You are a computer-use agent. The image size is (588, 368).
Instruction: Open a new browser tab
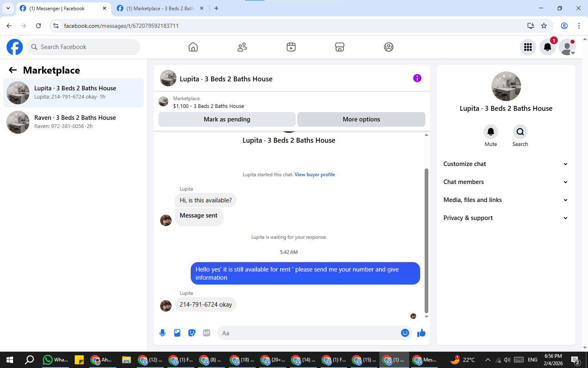point(216,8)
